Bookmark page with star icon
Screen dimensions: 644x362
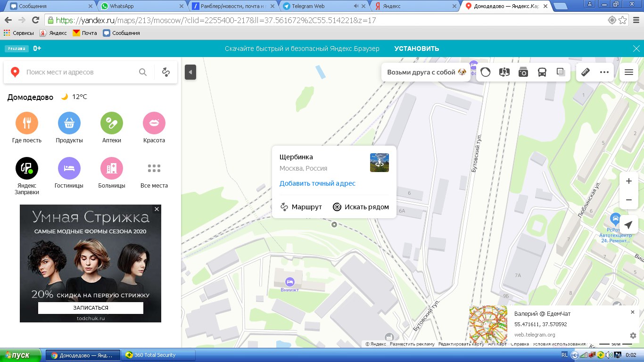622,20
